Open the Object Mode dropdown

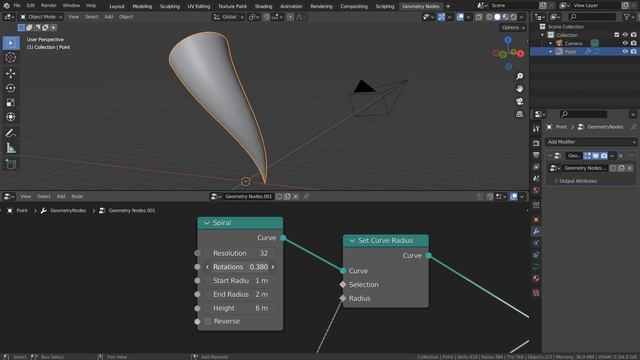[41, 17]
